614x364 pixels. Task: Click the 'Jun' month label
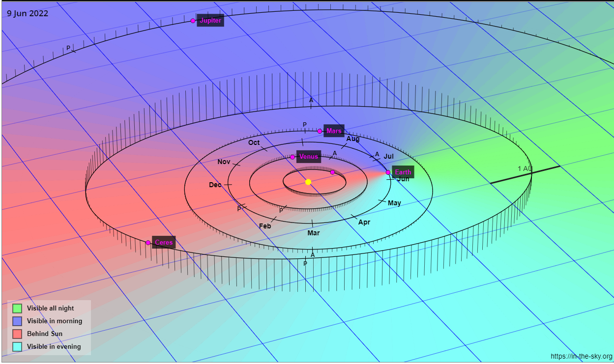coord(403,179)
